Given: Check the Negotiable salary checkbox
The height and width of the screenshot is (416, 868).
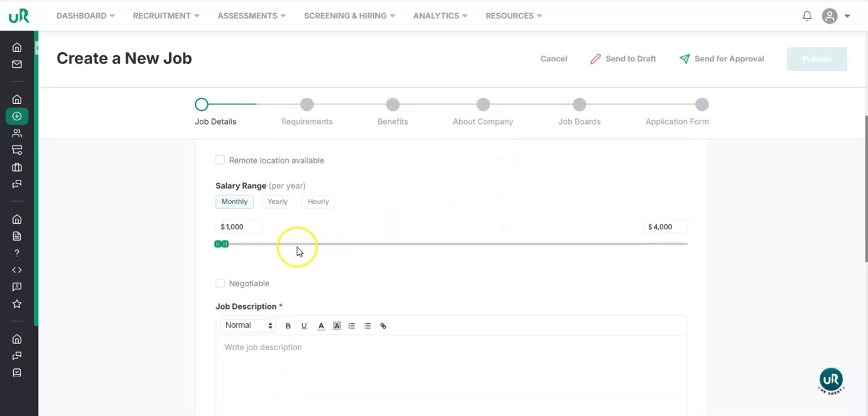Looking at the screenshot, I should [x=220, y=283].
